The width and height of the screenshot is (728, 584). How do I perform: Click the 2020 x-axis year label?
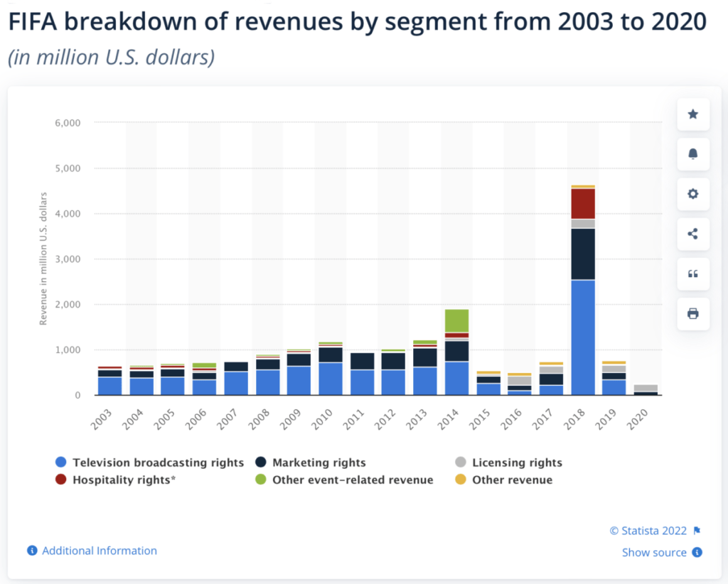point(638,419)
